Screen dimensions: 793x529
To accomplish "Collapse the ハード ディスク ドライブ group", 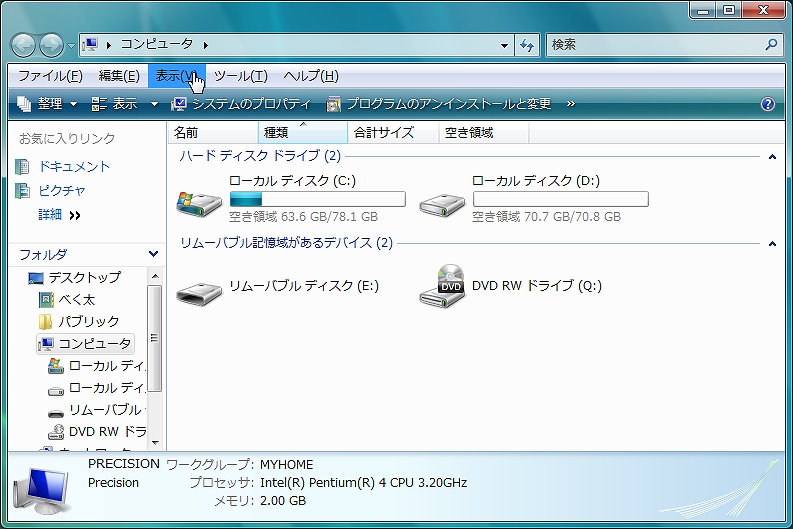I will (771, 157).
